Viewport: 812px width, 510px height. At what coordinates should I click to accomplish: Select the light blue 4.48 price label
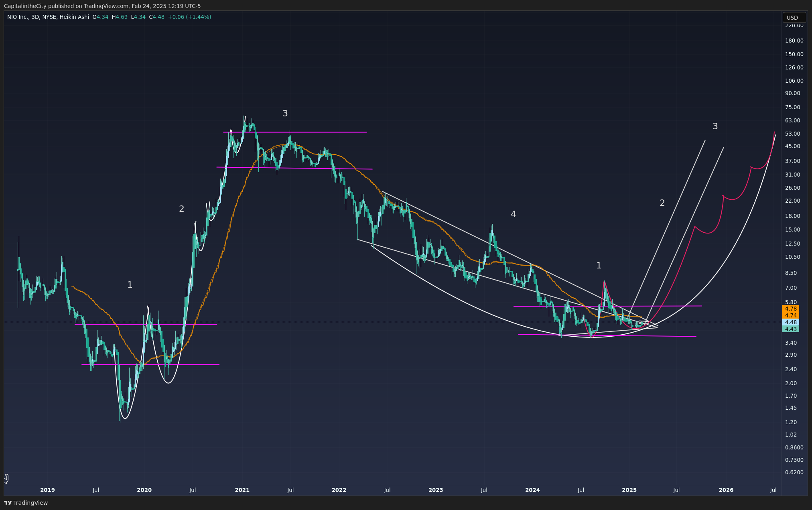[790, 322]
